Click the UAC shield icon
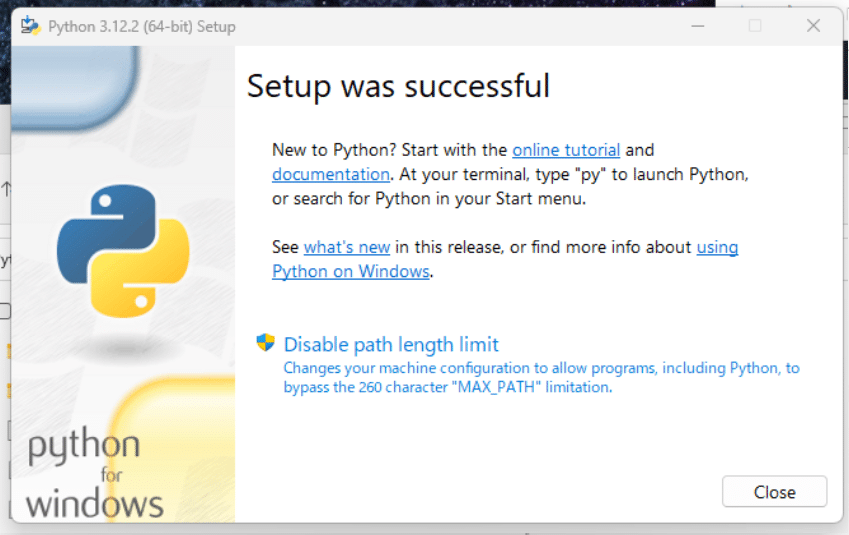Image resolution: width=849 pixels, height=535 pixels. tap(265, 342)
